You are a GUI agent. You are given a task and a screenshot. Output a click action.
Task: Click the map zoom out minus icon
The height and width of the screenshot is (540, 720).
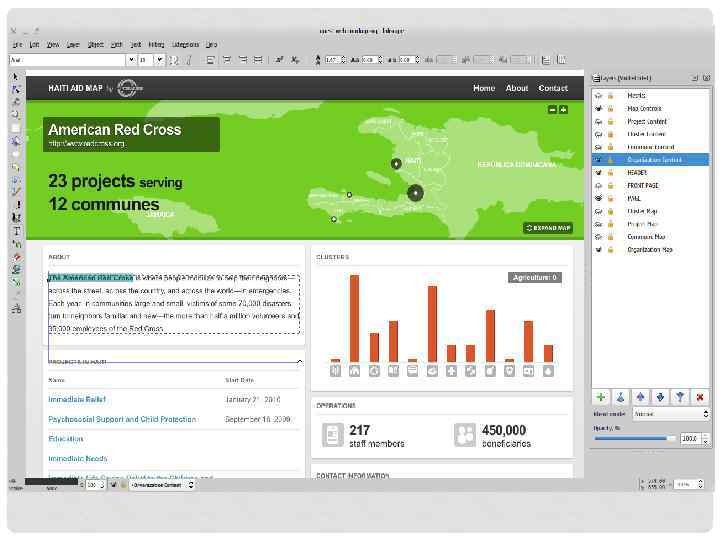pyautogui.click(x=552, y=109)
